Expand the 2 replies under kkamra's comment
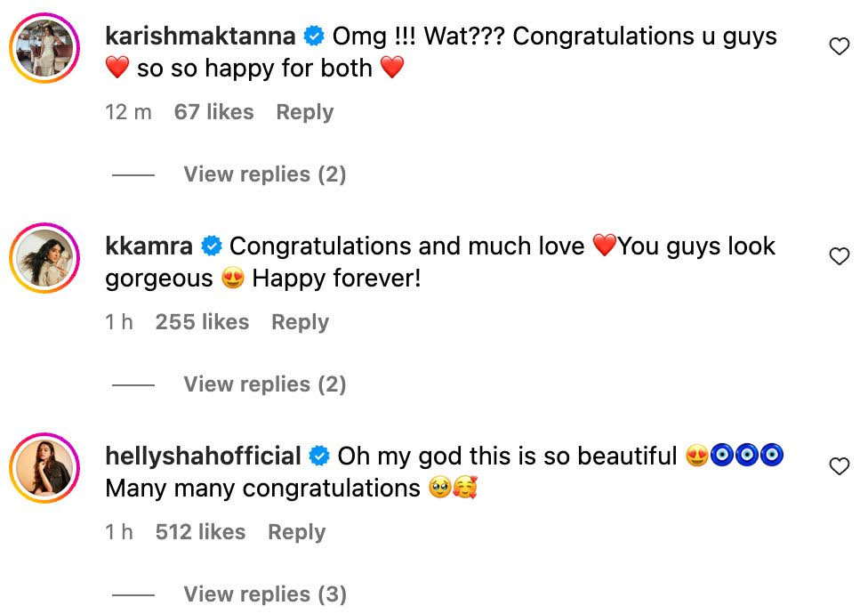The image size is (868, 614). pos(264,384)
